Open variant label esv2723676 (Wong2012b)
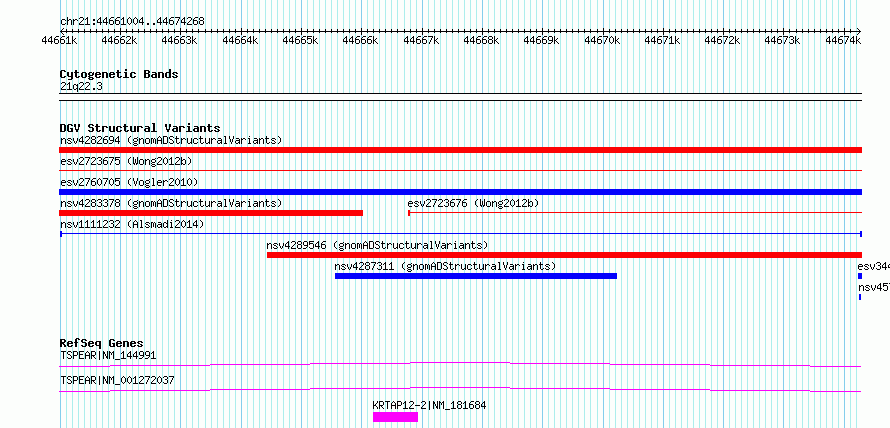 [473, 203]
